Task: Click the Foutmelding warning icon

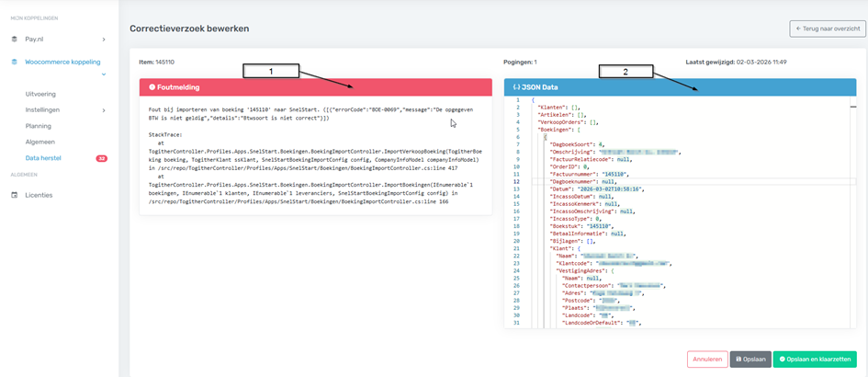Action: [x=150, y=87]
